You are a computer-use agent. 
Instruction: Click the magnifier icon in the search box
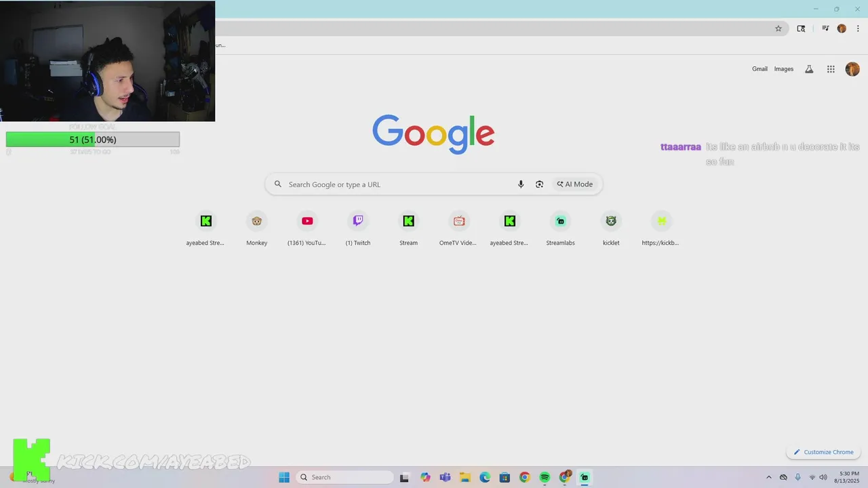click(x=278, y=184)
